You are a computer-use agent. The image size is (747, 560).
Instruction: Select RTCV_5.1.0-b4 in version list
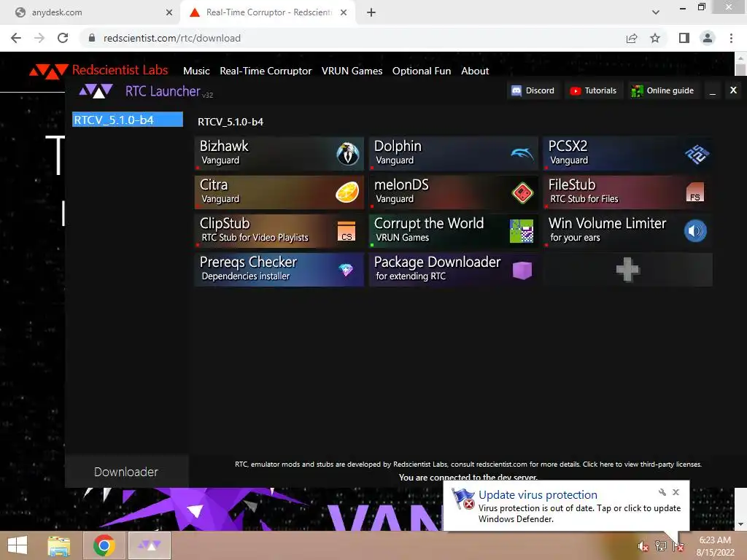127,120
